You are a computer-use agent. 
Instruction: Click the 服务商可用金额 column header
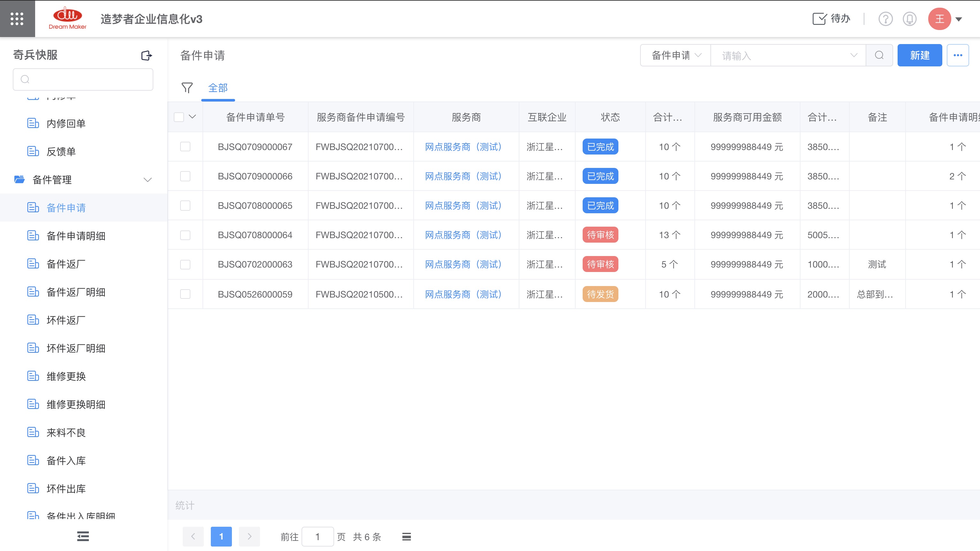click(747, 117)
